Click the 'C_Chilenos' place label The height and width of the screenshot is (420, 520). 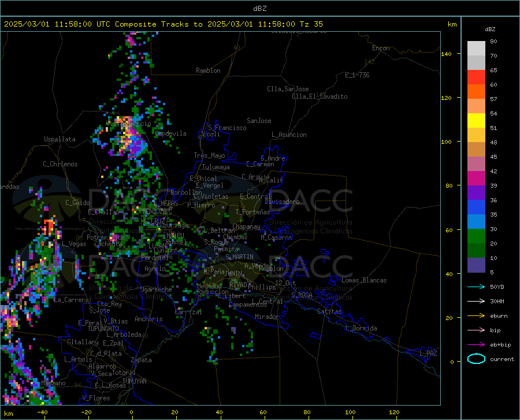[60, 164]
